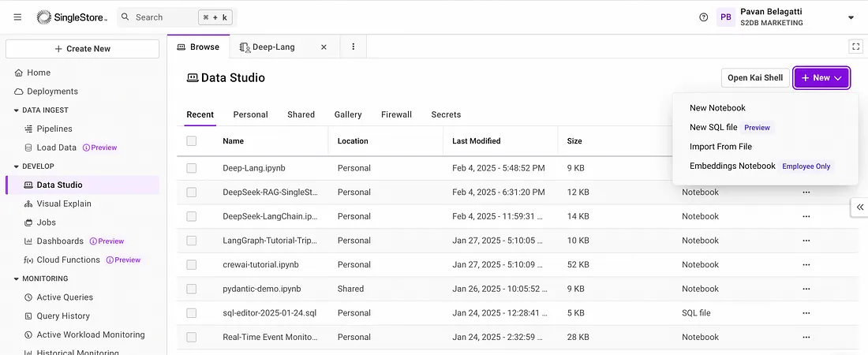Choose New SQL file from the menu
Viewport: 868px width, 355px height.
(713, 127)
